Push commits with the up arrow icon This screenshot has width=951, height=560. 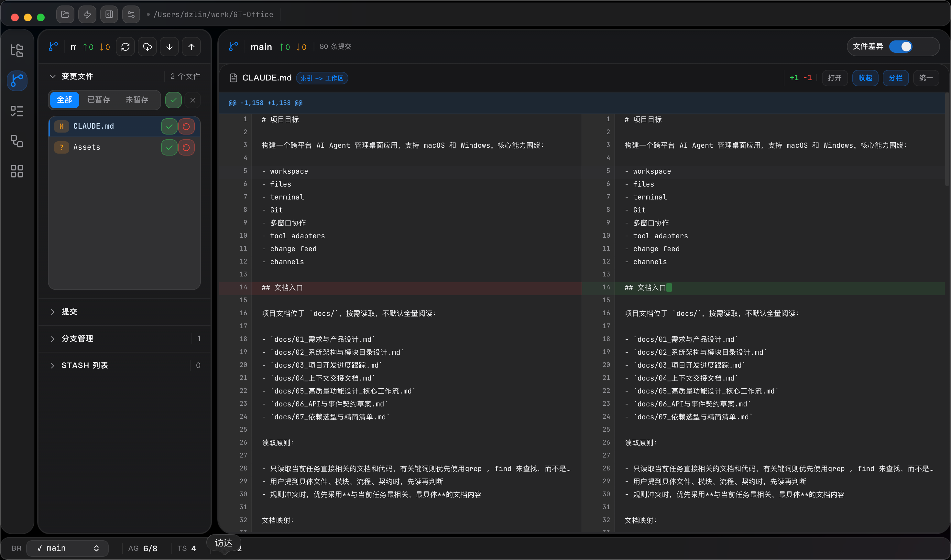point(191,47)
